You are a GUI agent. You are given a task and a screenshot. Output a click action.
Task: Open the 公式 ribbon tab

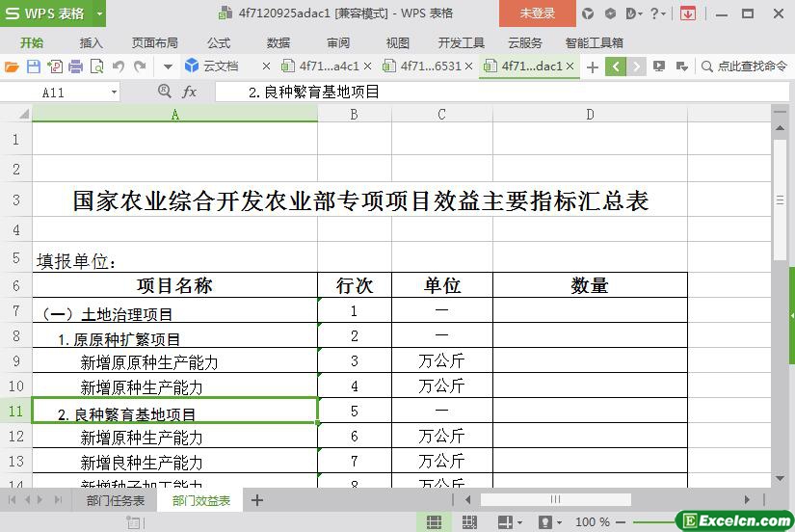219,42
